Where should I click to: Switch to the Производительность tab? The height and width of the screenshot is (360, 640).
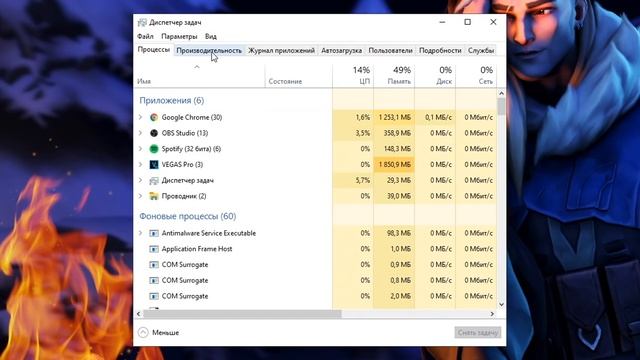209,51
